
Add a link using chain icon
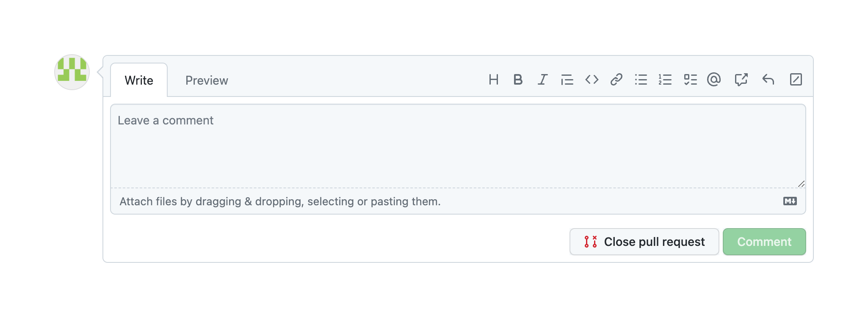click(x=616, y=80)
